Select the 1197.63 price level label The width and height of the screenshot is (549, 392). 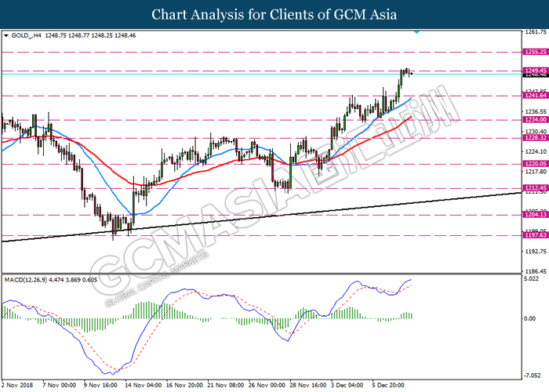(x=536, y=235)
